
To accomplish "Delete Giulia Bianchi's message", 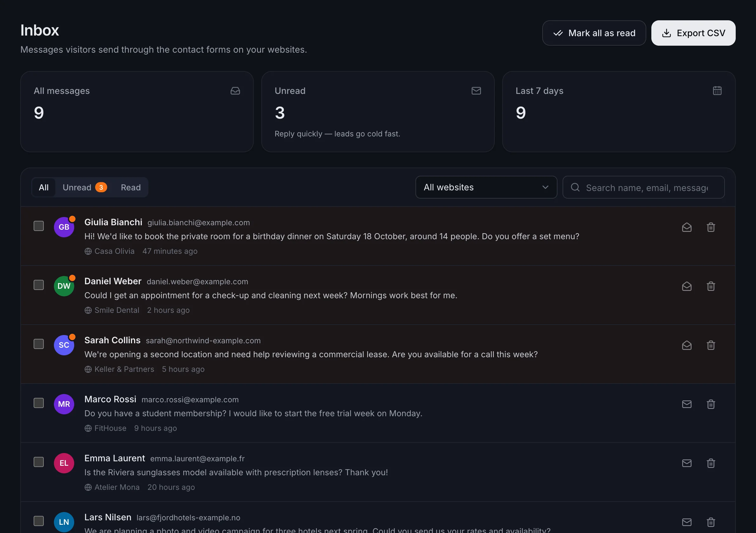I will pos(711,227).
